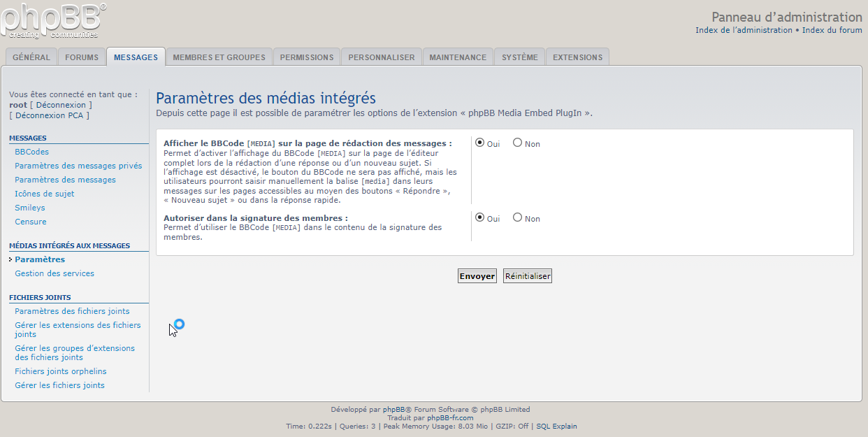Viewport: 868px width, 437px height.
Task: Visit the phpBB-fr.com translation link
Action: [450, 417]
